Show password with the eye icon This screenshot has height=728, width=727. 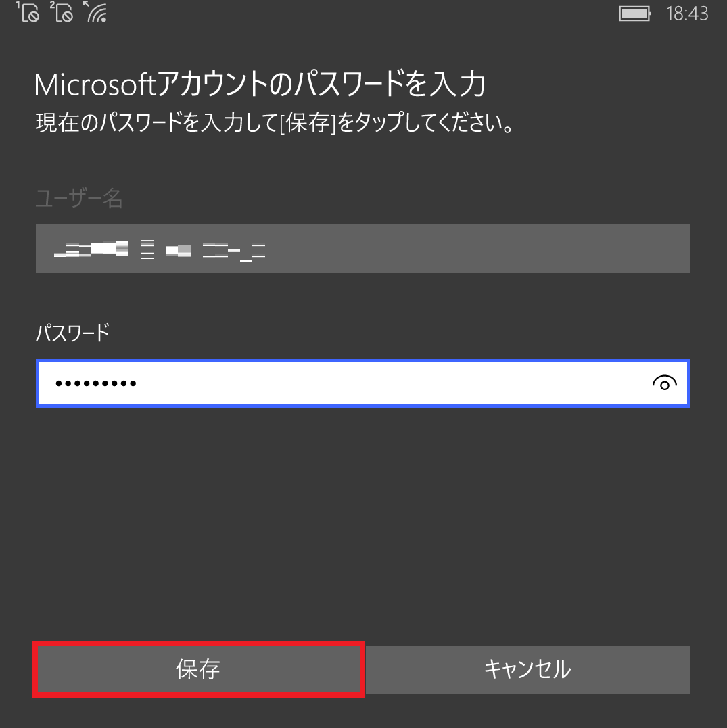pos(665,383)
